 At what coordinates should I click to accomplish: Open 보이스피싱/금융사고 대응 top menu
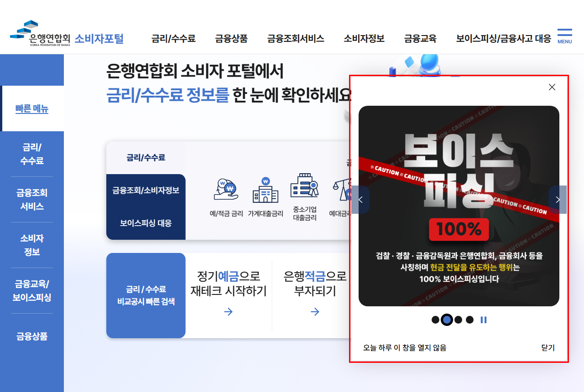pyautogui.click(x=504, y=39)
